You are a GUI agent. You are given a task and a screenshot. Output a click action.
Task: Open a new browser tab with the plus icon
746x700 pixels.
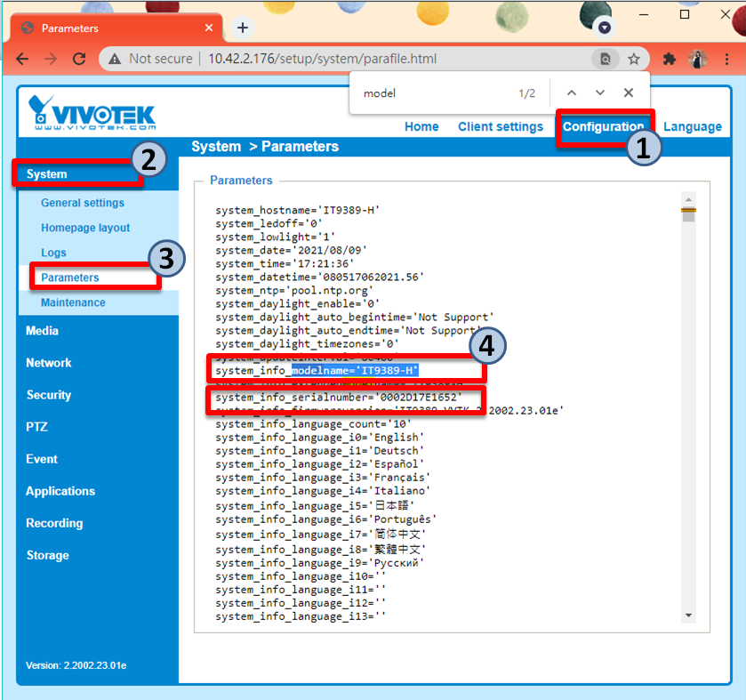click(242, 27)
